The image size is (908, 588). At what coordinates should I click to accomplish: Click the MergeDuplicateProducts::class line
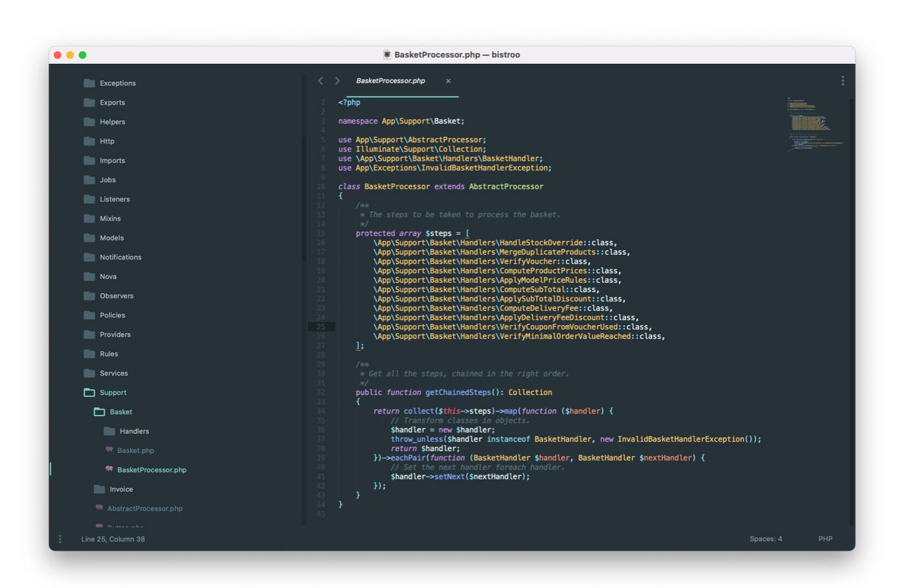[502, 252]
